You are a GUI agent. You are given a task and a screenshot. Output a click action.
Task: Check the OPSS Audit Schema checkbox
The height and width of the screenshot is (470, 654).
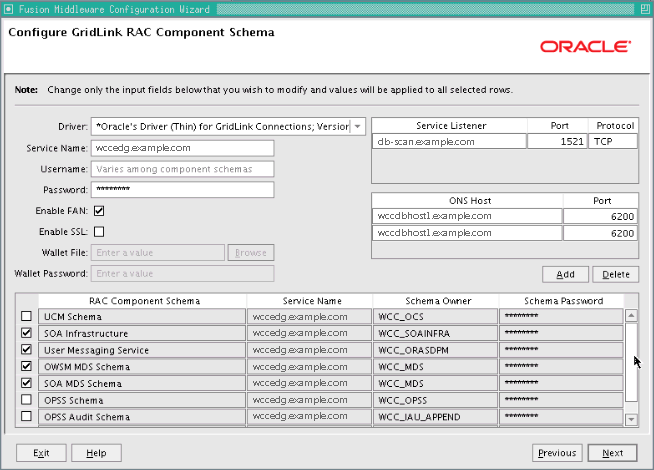tap(26, 416)
